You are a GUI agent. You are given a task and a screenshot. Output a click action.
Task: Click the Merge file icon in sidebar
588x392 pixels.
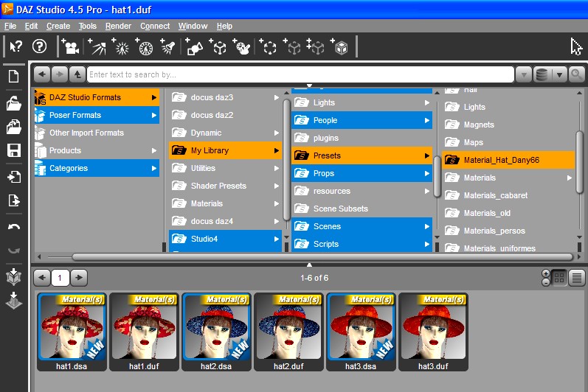tap(14, 127)
